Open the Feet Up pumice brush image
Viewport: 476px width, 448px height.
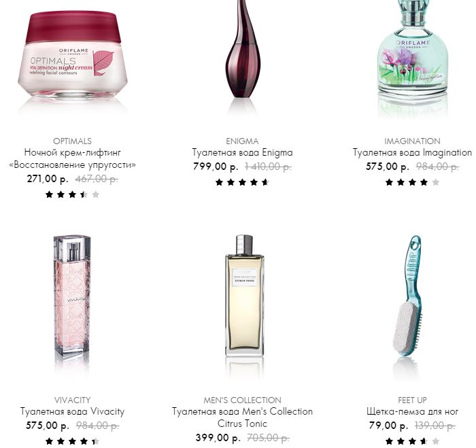pos(408,303)
